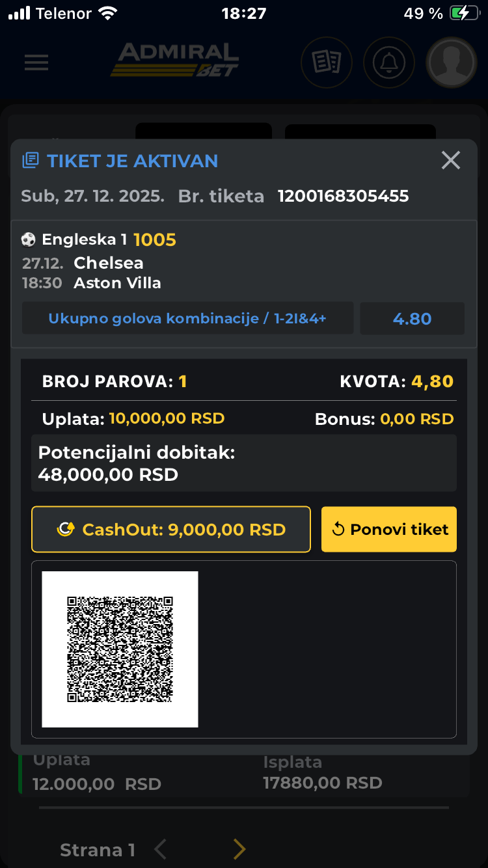Select the Ukupno golova kombinacije bet label
The height and width of the screenshot is (868, 488).
187,319
